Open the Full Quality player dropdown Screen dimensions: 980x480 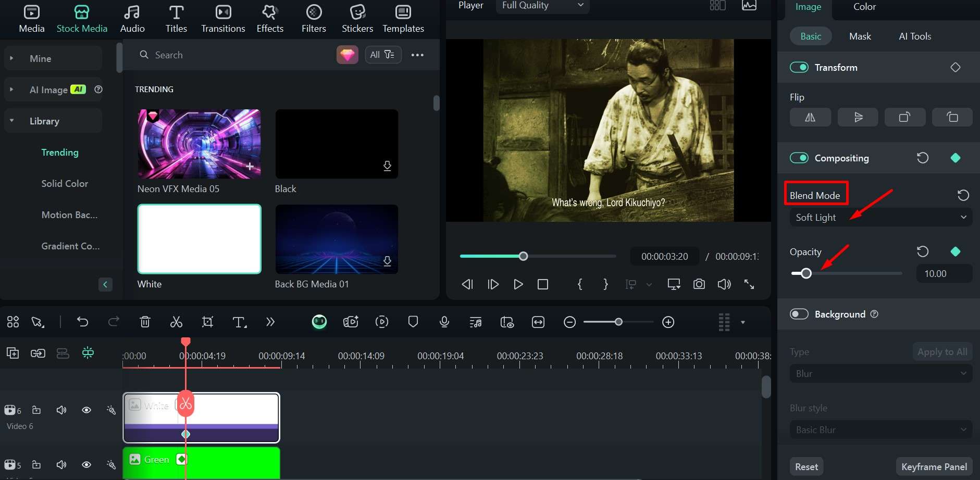point(542,6)
